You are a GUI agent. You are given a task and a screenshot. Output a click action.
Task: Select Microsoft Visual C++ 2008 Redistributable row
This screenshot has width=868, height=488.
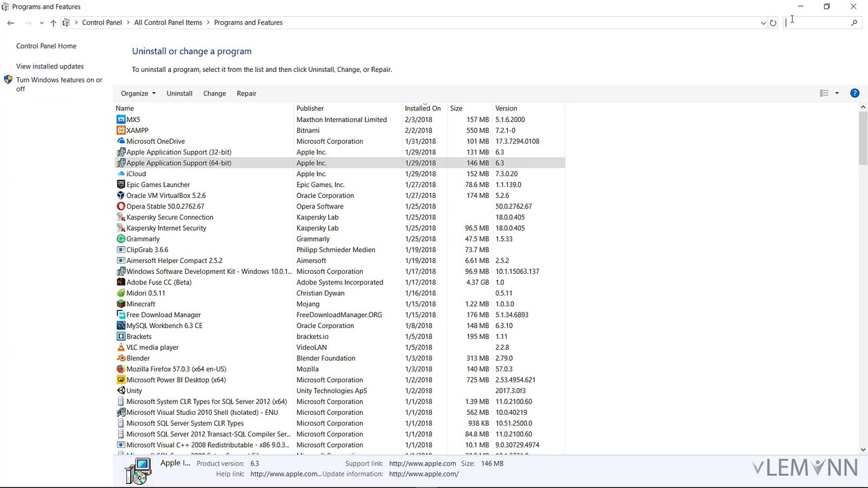[339, 445]
